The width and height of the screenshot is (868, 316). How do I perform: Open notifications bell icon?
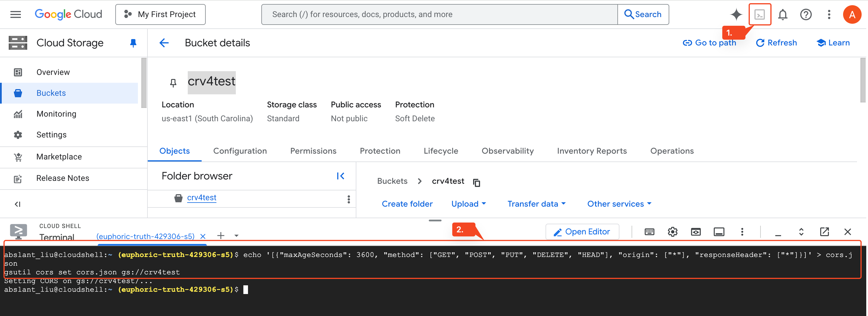[783, 14]
